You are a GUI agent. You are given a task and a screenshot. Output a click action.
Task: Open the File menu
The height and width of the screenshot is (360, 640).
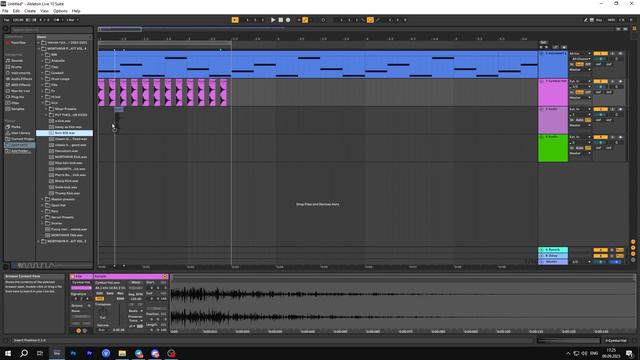point(5,11)
